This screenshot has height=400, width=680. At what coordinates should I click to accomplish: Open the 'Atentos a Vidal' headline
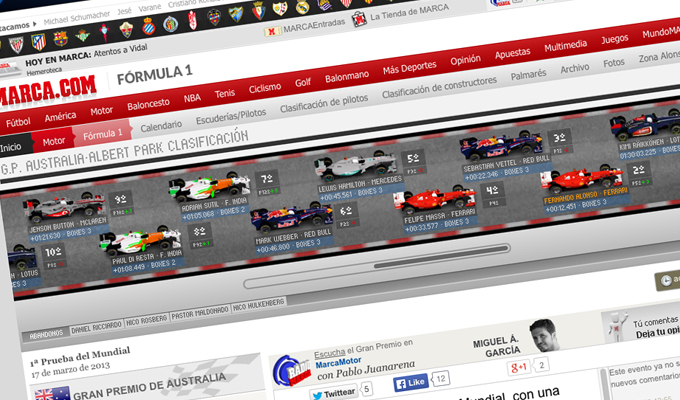[x=121, y=50]
